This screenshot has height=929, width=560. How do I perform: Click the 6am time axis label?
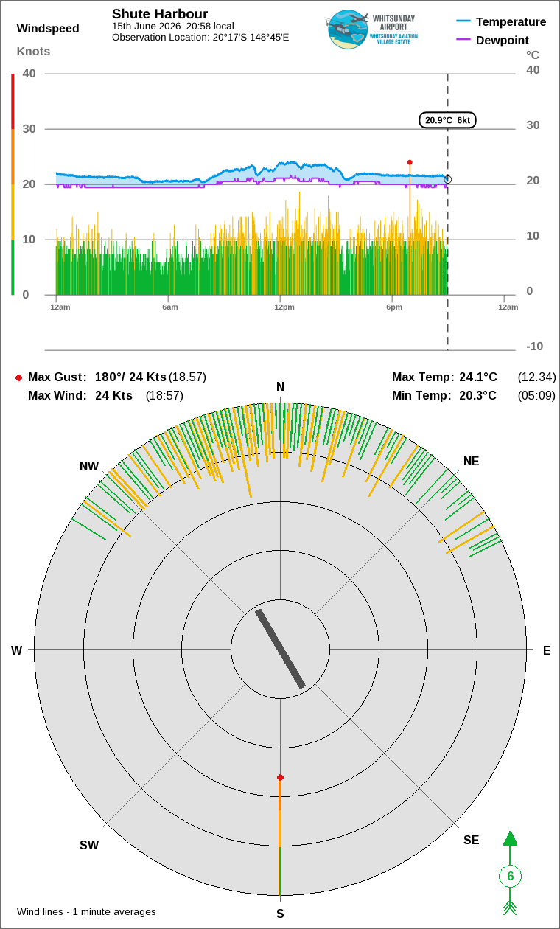pos(170,307)
